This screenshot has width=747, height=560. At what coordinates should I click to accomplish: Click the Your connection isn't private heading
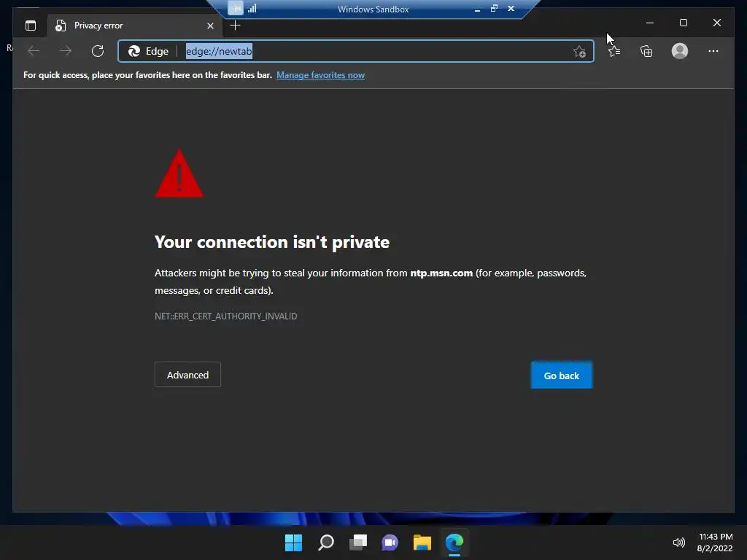coord(272,242)
